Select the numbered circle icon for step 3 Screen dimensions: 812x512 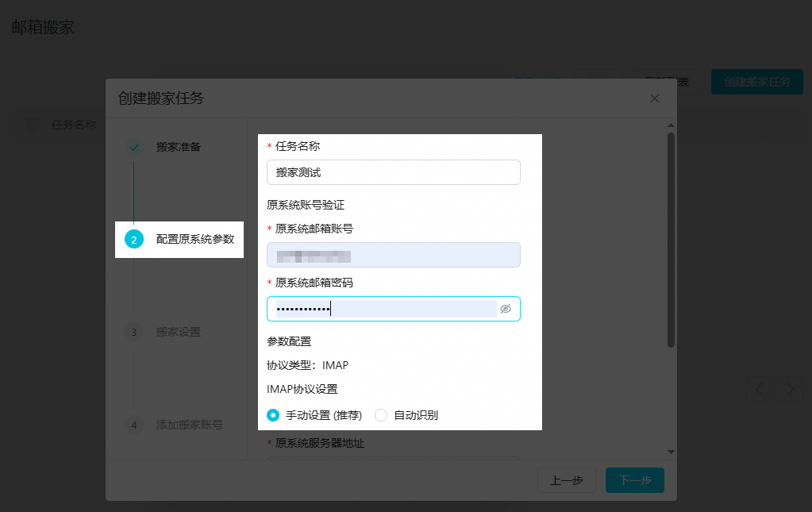(133, 332)
